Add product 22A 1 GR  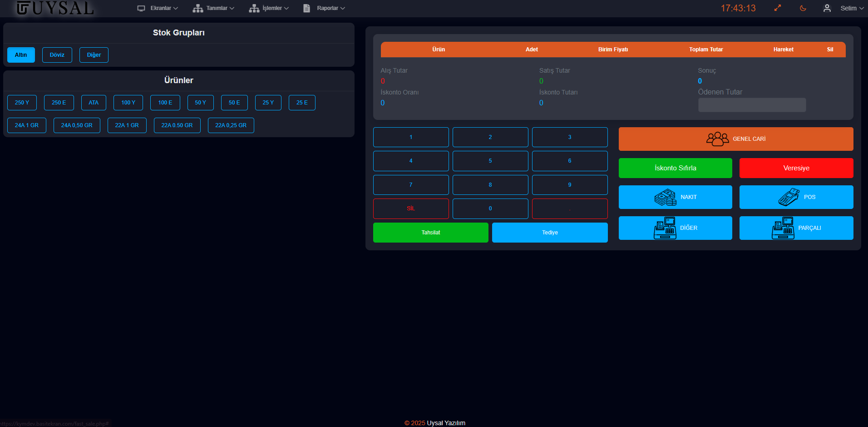tap(127, 125)
